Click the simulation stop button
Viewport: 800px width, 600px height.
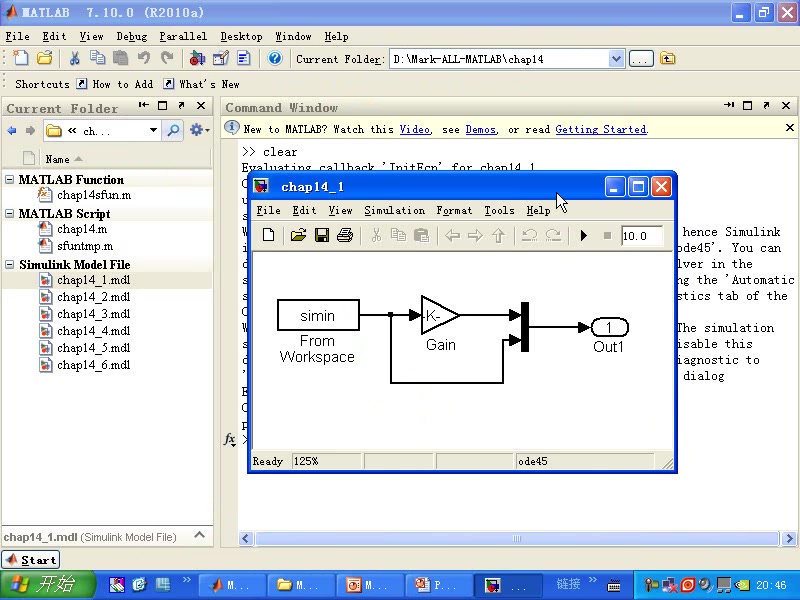[x=607, y=235]
